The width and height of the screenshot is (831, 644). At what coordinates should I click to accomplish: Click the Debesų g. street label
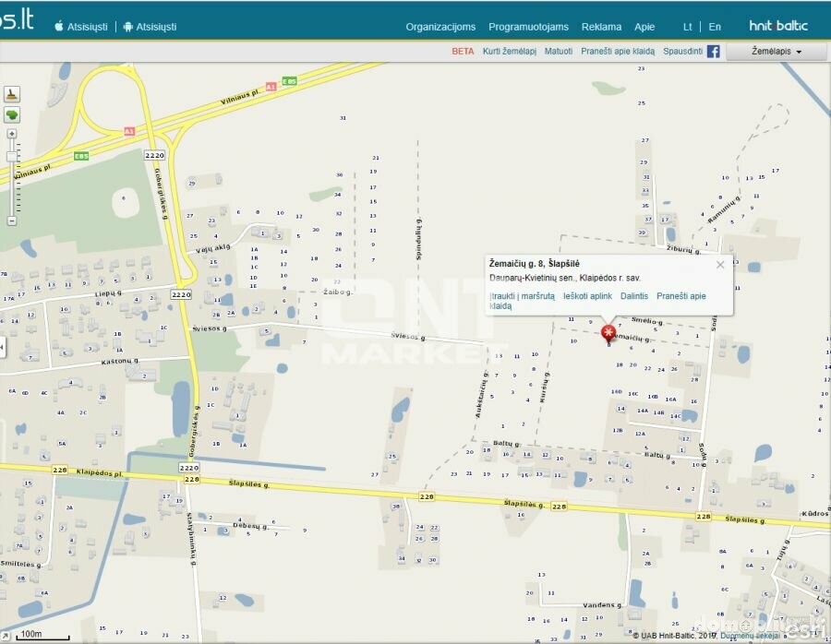coord(251,526)
